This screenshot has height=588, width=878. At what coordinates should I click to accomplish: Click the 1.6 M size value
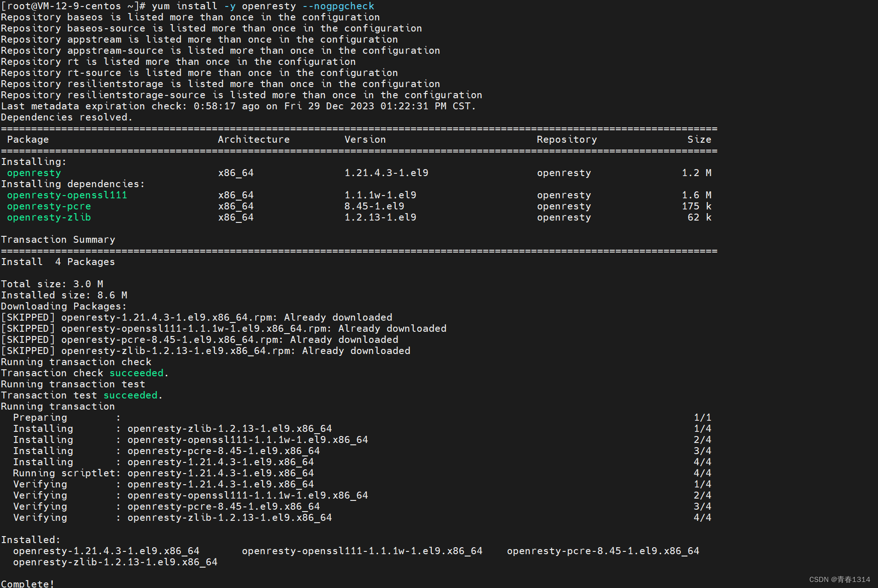(697, 195)
